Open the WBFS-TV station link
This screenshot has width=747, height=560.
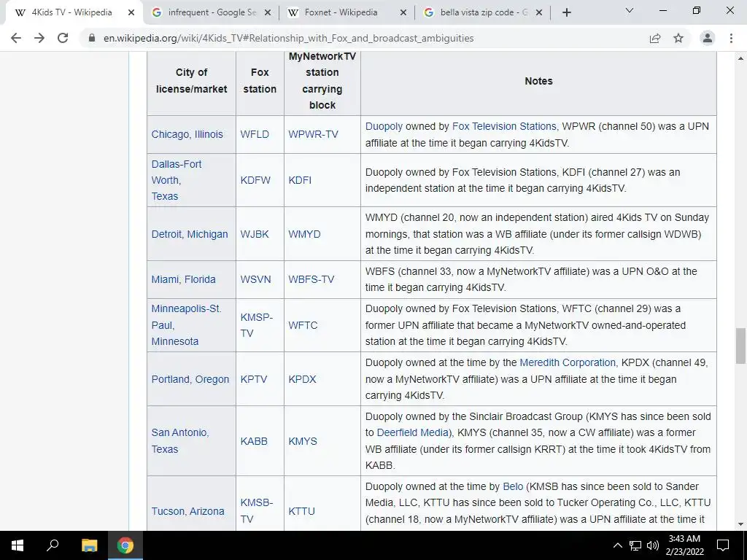pos(311,279)
